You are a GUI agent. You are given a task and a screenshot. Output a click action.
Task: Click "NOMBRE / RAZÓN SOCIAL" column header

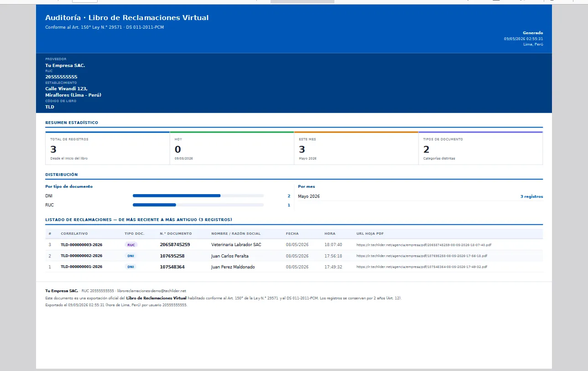coord(236,233)
